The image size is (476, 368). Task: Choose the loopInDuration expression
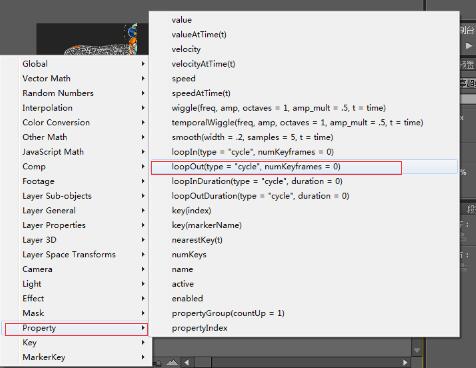pos(304,181)
